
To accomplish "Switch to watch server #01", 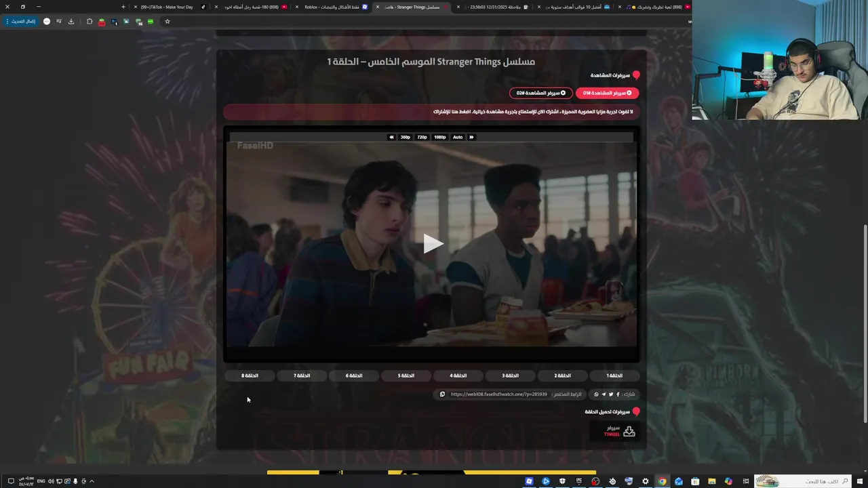I will tap(607, 93).
